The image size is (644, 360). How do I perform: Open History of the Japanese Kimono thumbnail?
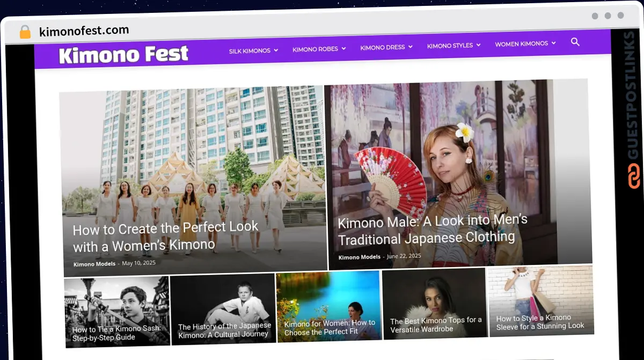(223, 308)
